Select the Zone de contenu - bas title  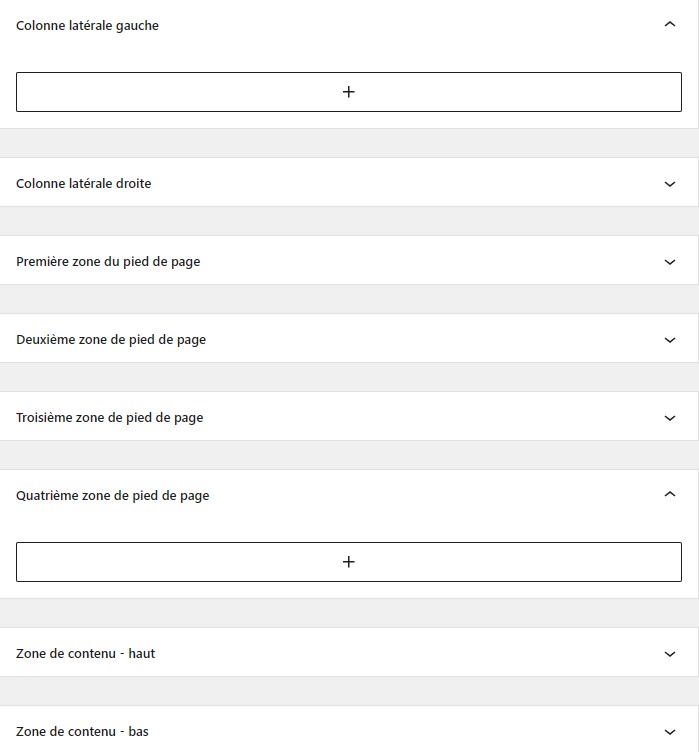(82, 732)
